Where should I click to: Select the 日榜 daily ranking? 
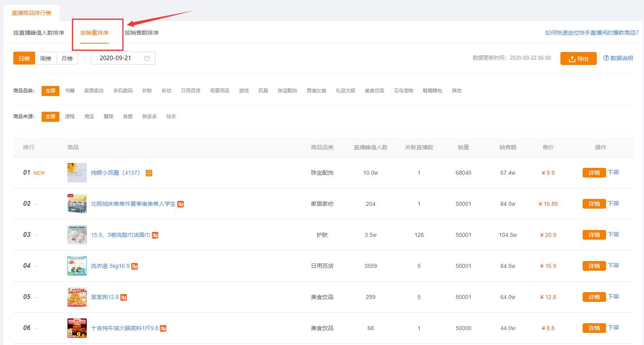tap(24, 59)
